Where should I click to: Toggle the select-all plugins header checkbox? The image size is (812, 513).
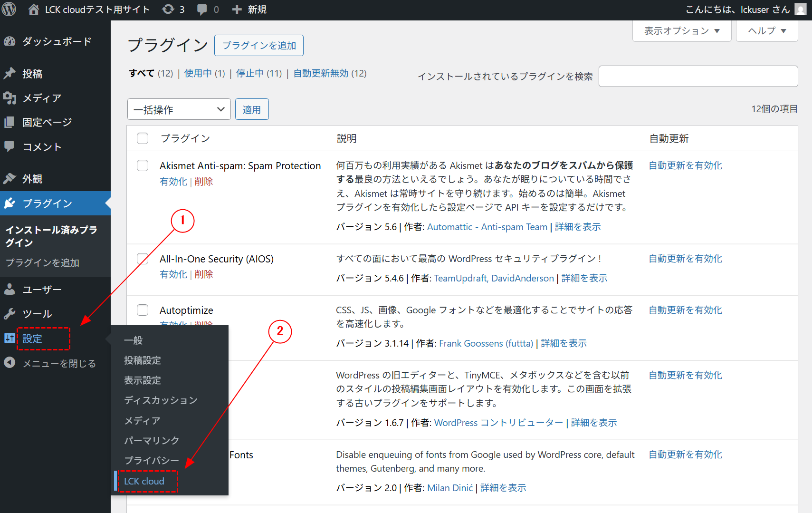[x=143, y=138]
